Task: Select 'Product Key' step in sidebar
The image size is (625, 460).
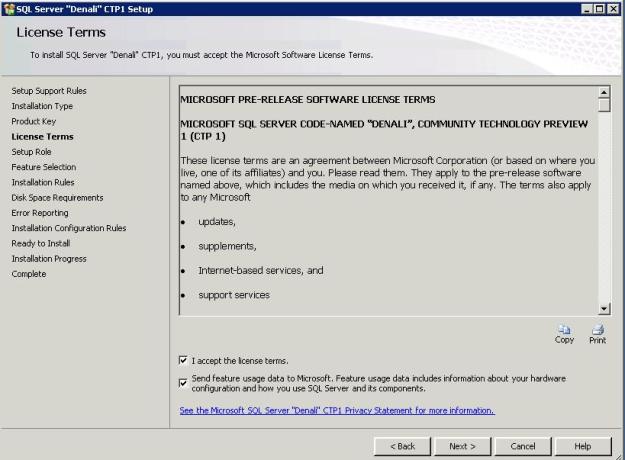Action: tap(34, 121)
